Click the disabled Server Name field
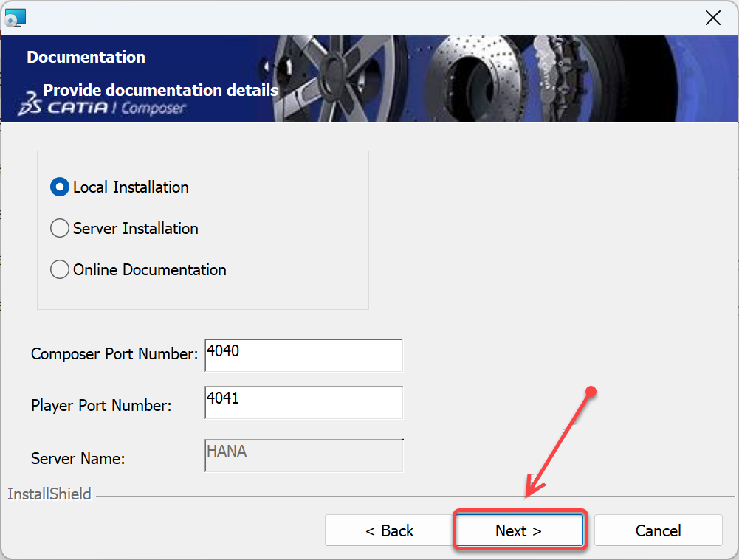This screenshot has height=560, width=739. click(303, 455)
